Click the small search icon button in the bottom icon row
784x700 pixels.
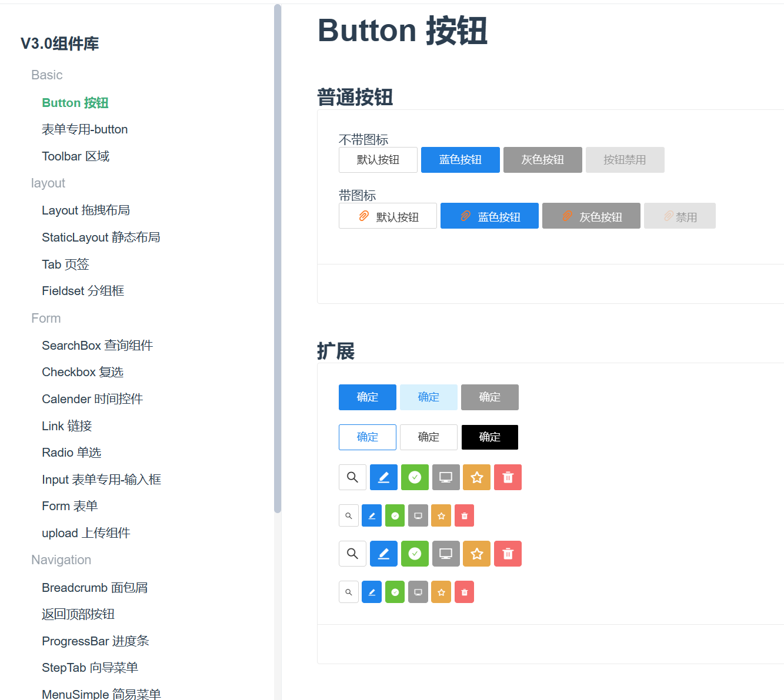click(349, 592)
